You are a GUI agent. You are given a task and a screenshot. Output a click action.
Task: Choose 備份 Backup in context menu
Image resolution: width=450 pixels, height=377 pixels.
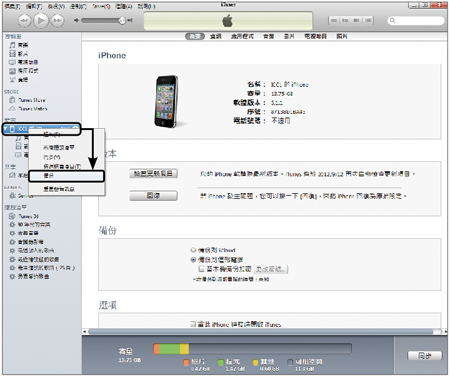point(67,176)
